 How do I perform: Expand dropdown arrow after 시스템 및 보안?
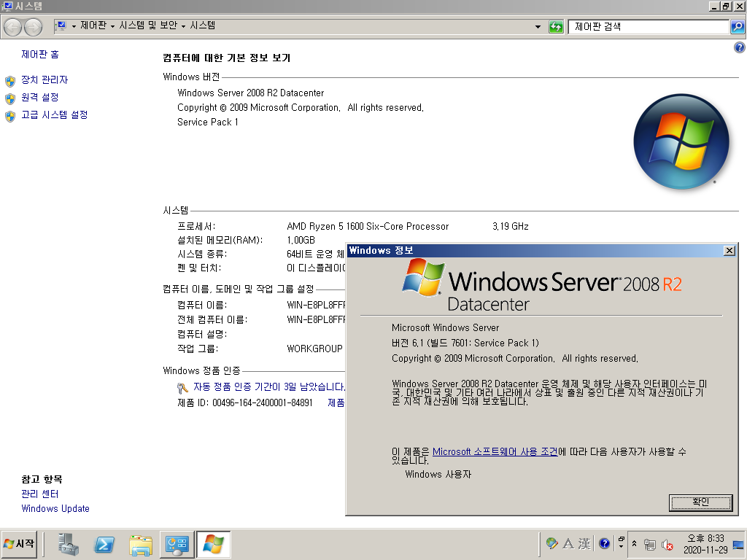pos(183,26)
